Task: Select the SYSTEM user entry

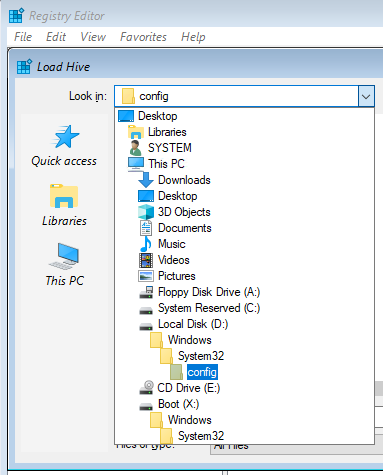Action: (x=244, y=148)
